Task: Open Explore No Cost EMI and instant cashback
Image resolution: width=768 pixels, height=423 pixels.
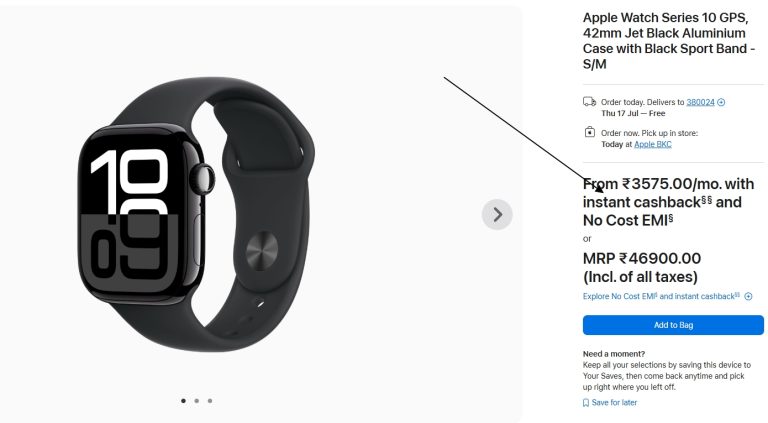Action: click(x=661, y=296)
